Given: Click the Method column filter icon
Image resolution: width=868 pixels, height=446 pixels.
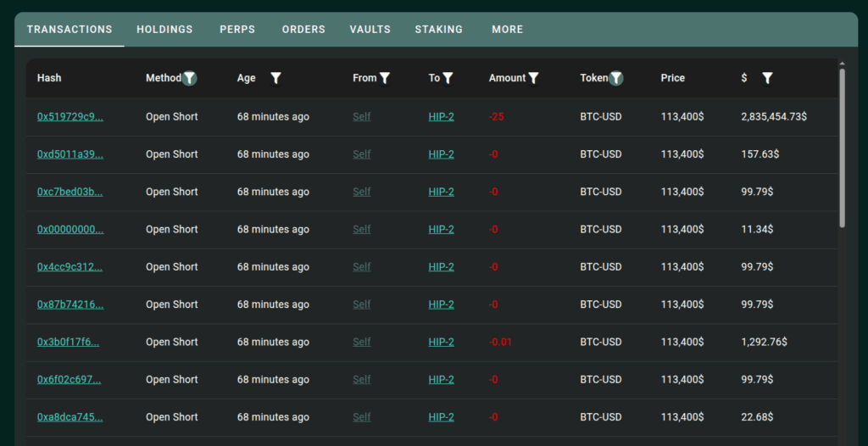Looking at the screenshot, I should (190, 78).
